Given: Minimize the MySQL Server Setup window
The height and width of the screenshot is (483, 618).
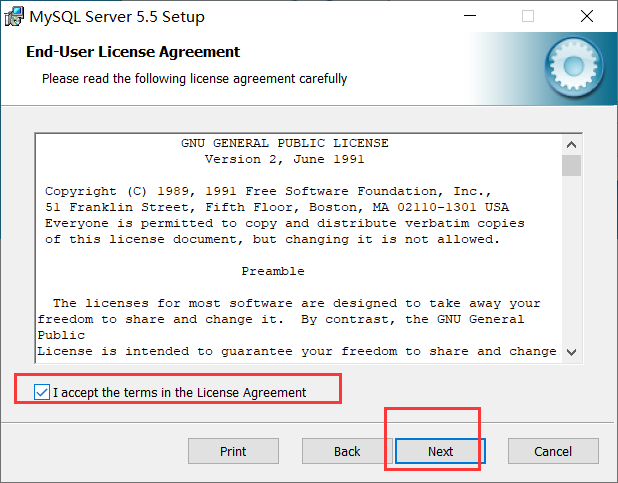Looking at the screenshot, I should [471, 17].
